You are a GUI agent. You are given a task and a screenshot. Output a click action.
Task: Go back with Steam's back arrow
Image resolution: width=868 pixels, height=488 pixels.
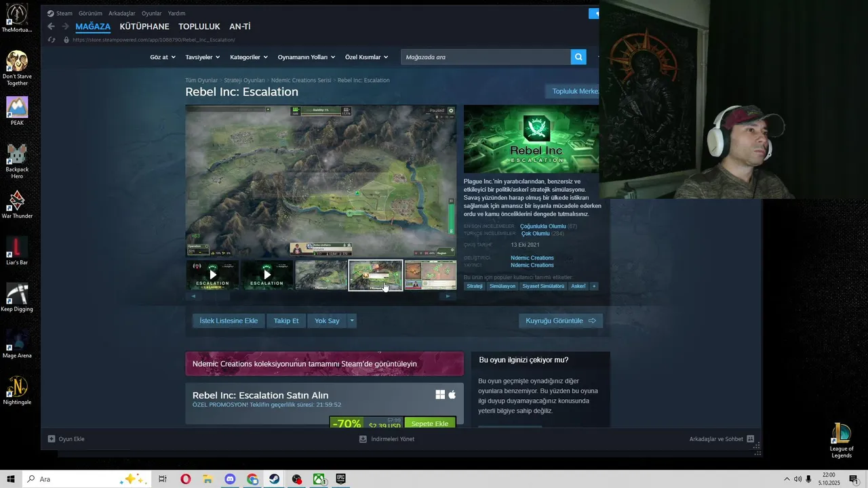(x=51, y=26)
